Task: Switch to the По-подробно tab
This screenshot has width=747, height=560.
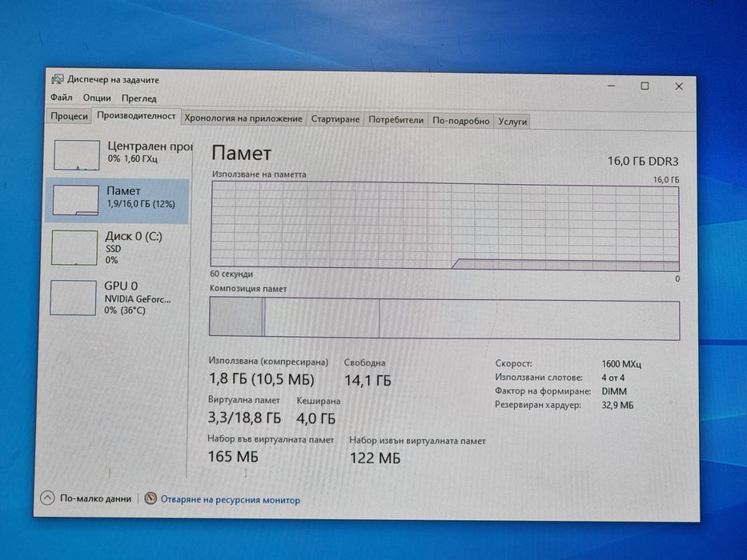Action: [x=460, y=121]
